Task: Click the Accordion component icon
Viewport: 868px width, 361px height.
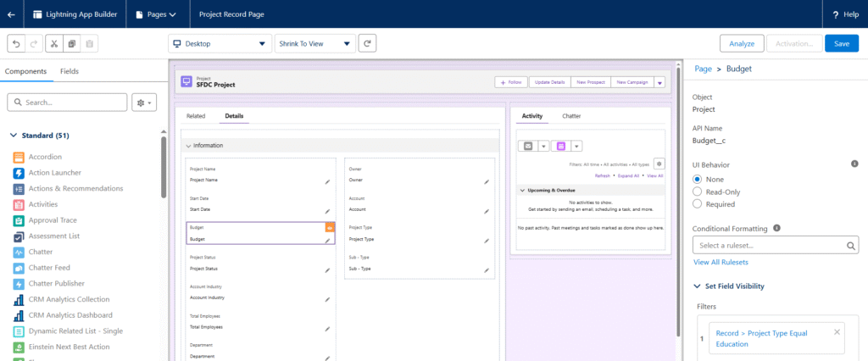Action: pyautogui.click(x=19, y=157)
